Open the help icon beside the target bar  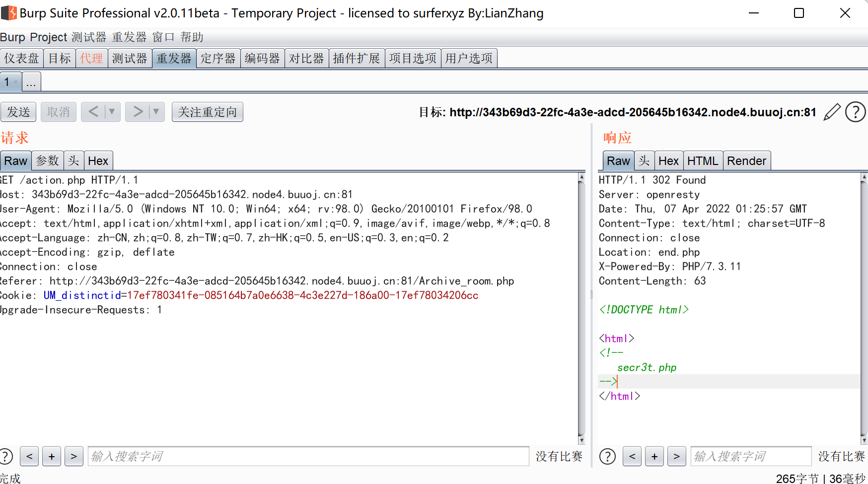(855, 112)
